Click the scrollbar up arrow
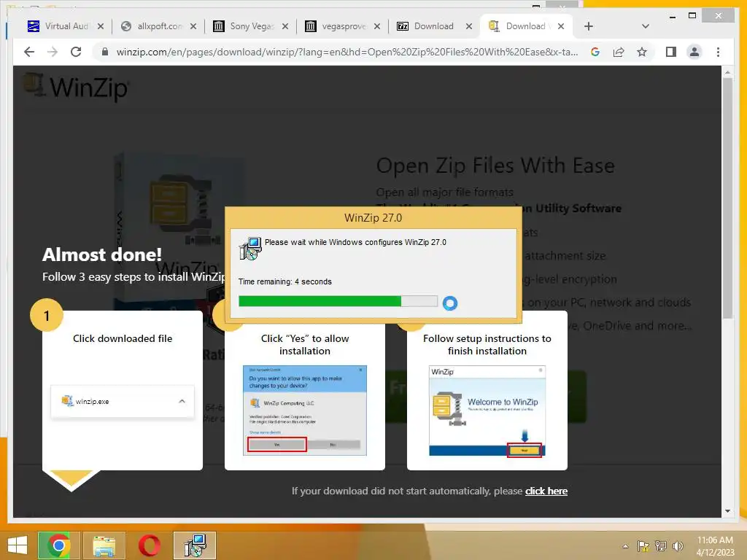The width and height of the screenshot is (747, 560). (x=727, y=72)
